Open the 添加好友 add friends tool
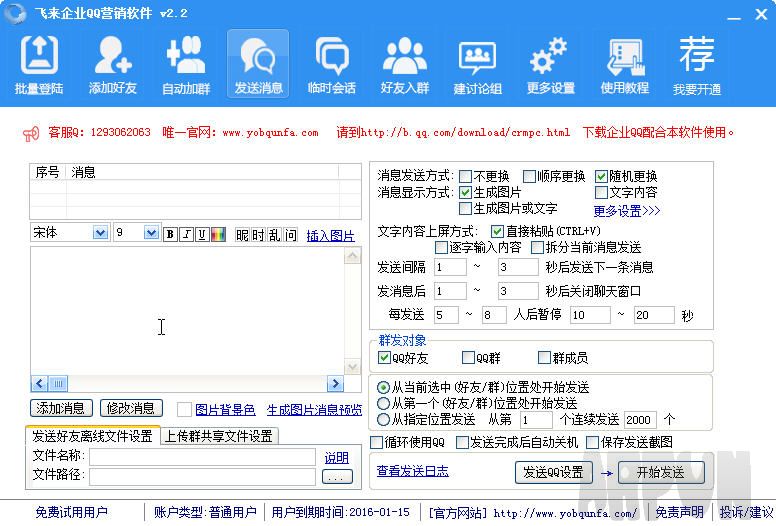Screen dimensions: 776x526 tap(112, 64)
